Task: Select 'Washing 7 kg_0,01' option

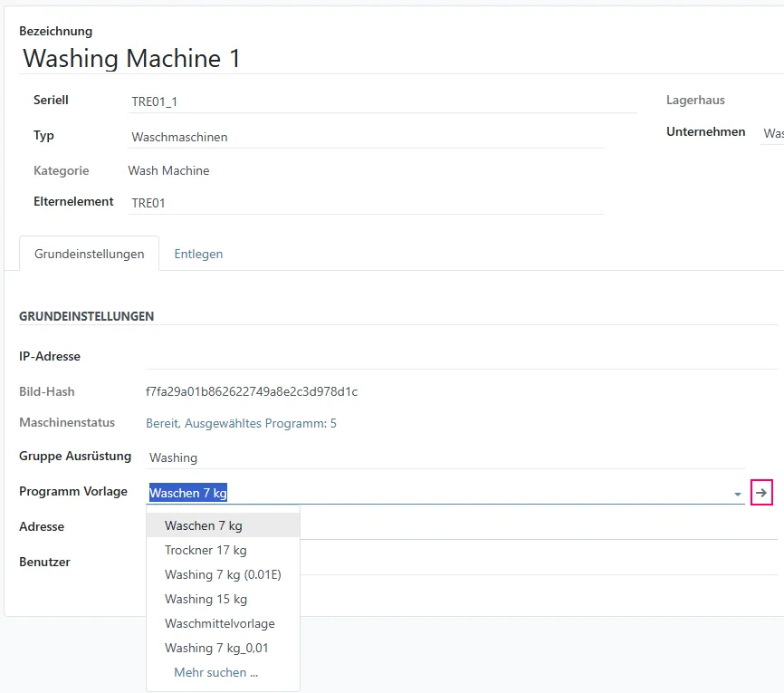Action: click(216, 648)
